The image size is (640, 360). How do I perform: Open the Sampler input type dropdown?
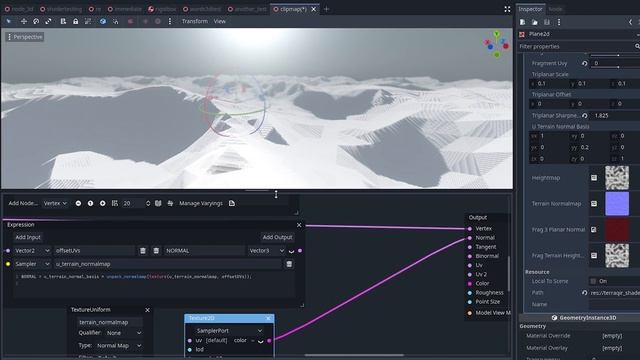[32, 264]
